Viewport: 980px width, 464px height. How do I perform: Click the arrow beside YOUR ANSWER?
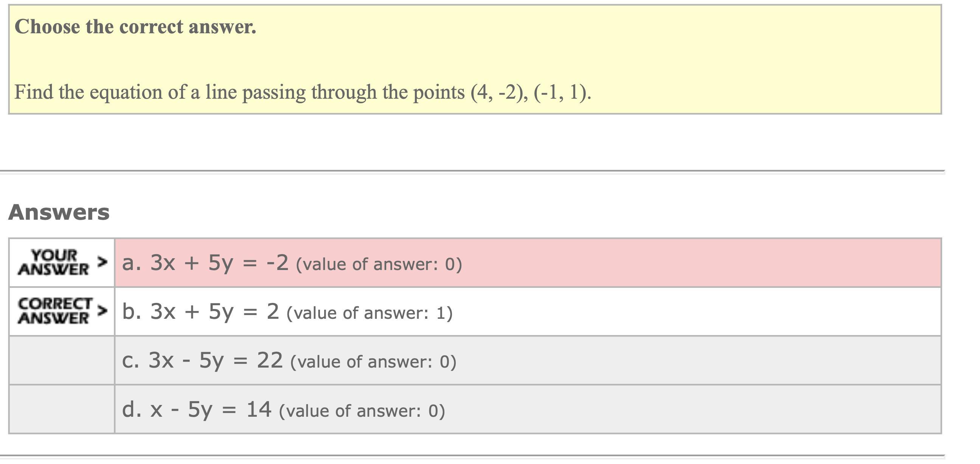click(x=102, y=262)
